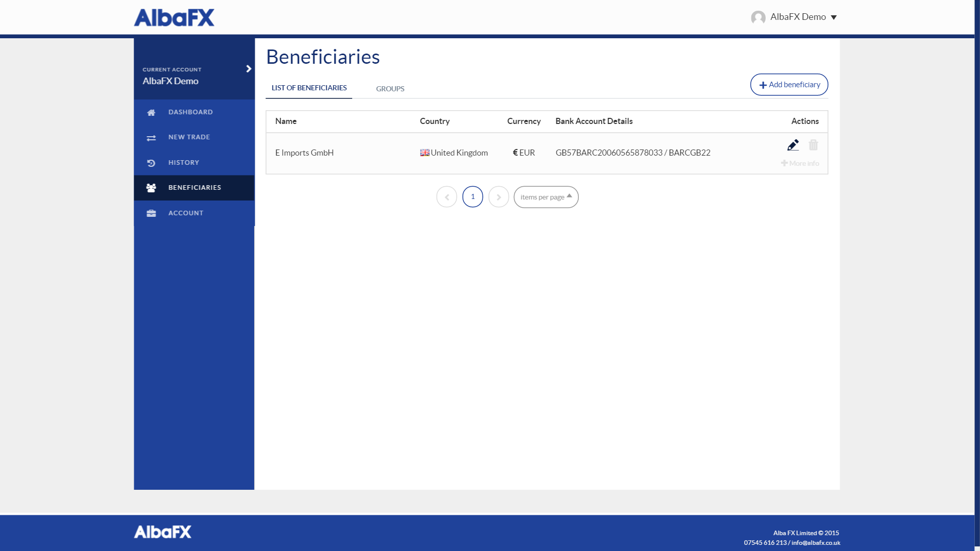
Task: Click the previous page arrow button
Action: pos(447,197)
